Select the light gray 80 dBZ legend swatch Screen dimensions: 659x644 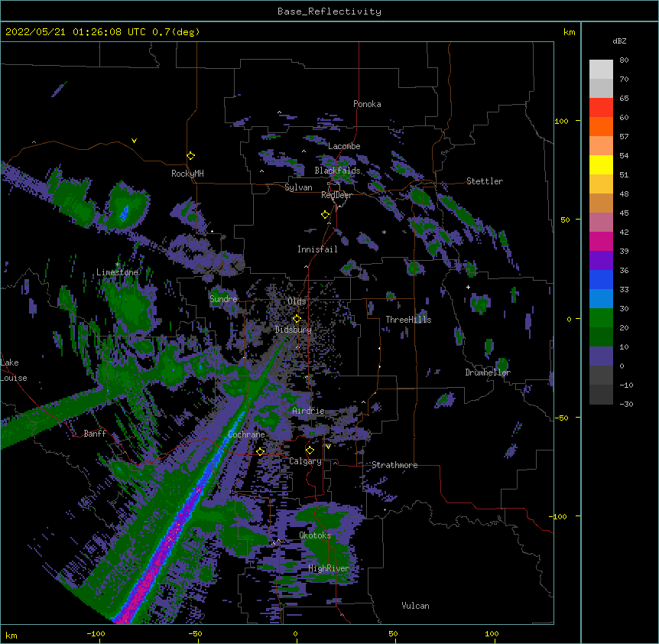(x=601, y=70)
